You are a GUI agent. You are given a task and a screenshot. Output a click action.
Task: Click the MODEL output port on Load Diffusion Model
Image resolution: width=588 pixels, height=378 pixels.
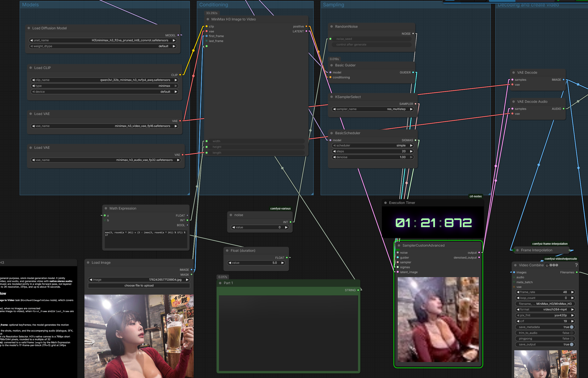pos(178,35)
